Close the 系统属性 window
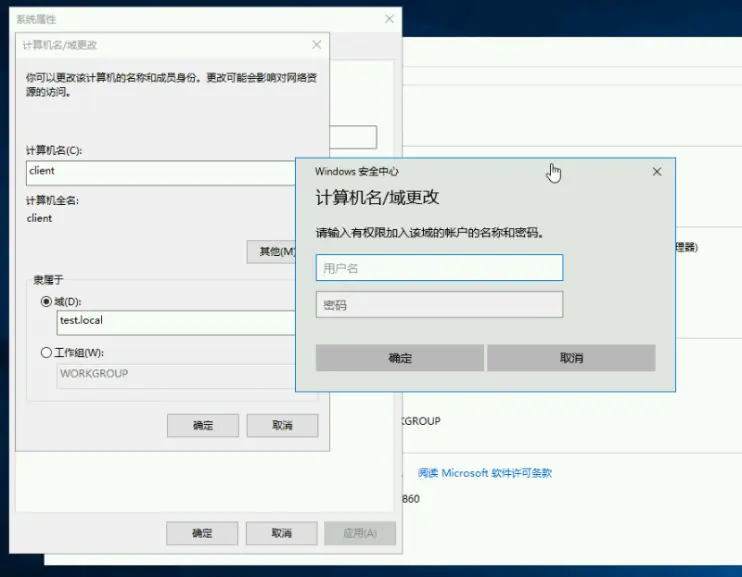 point(389,19)
